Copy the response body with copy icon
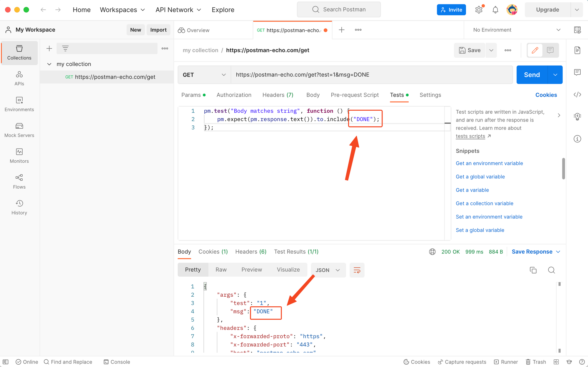Viewport: 588px width, 367px height. [x=533, y=270]
